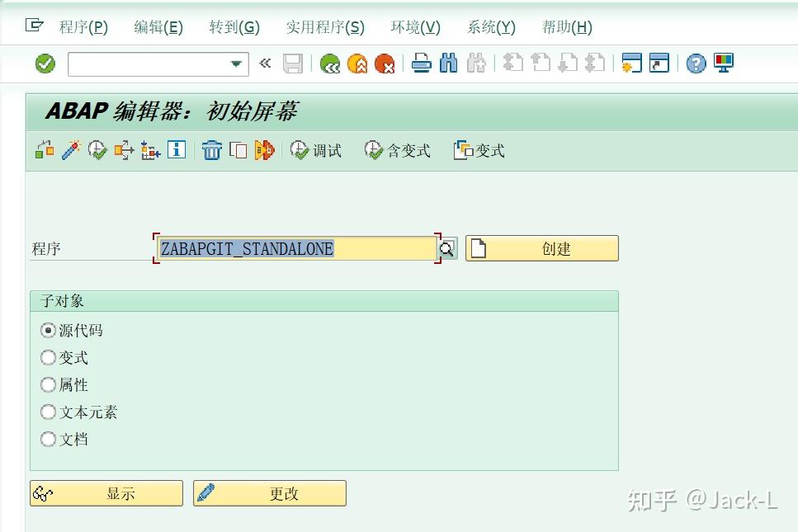
Task: Click the First Page icon
Action: [x=513, y=63]
